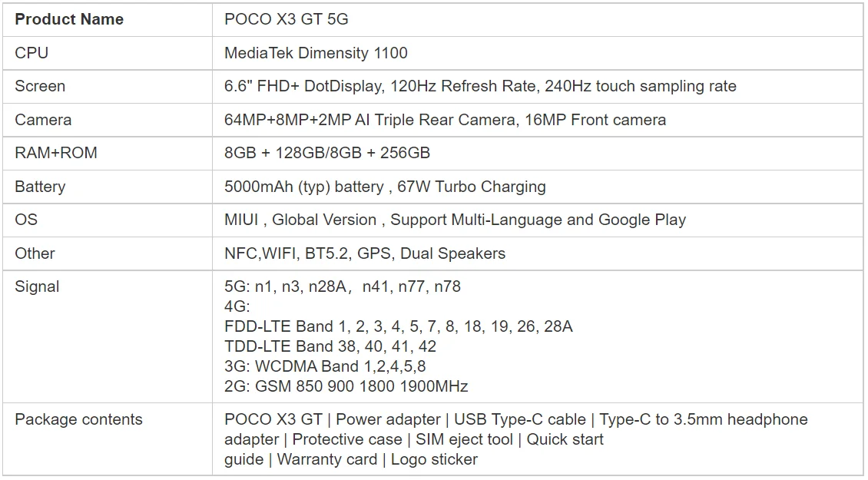868x480 pixels.
Task: Click the OS row label
Action: click(x=26, y=220)
